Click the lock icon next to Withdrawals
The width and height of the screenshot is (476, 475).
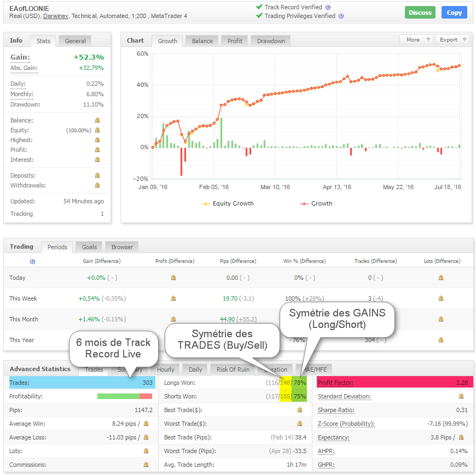(x=97, y=185)
